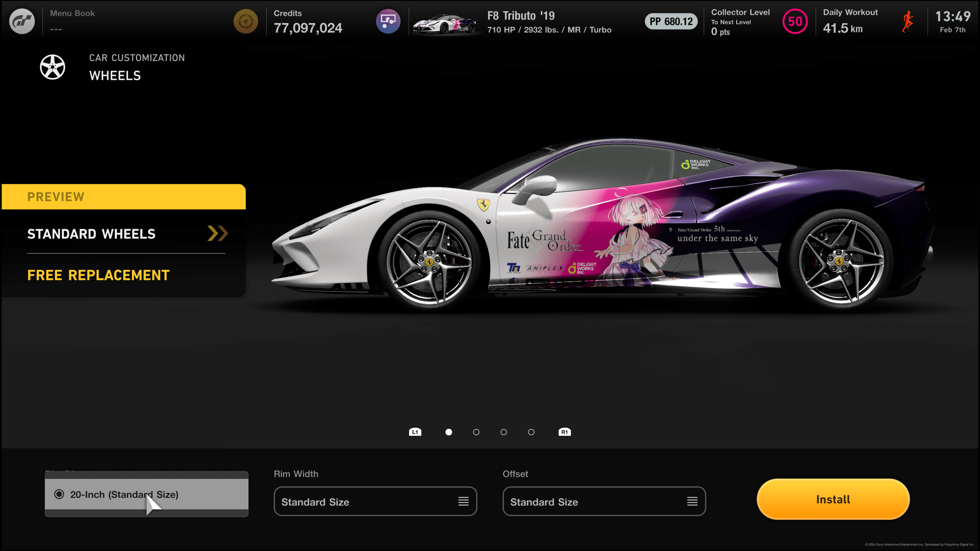Click the clock showing 13:49

point(953,16)
